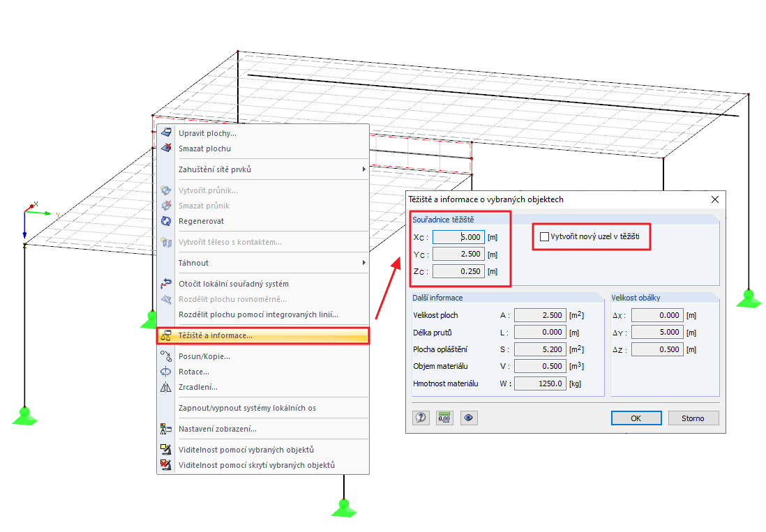Cancel dialog with Storno button
This screenshot has width=766, height=532.
(x=693, y=418)
